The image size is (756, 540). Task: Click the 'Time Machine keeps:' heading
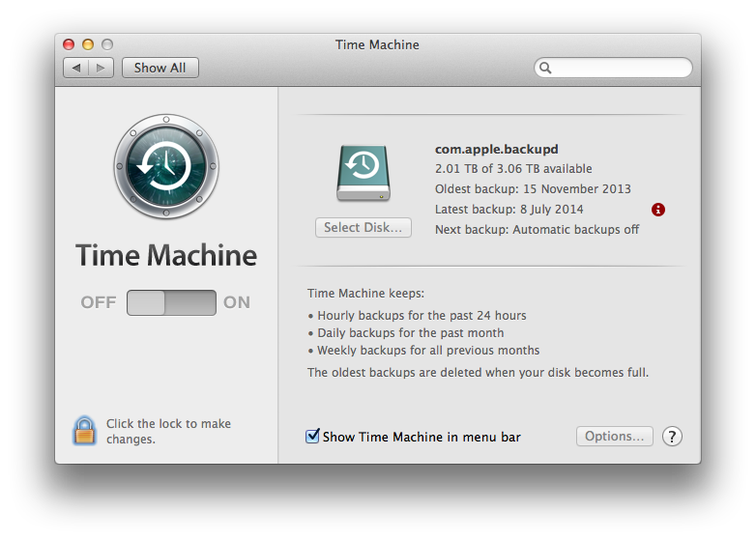[x=366, y=294]
